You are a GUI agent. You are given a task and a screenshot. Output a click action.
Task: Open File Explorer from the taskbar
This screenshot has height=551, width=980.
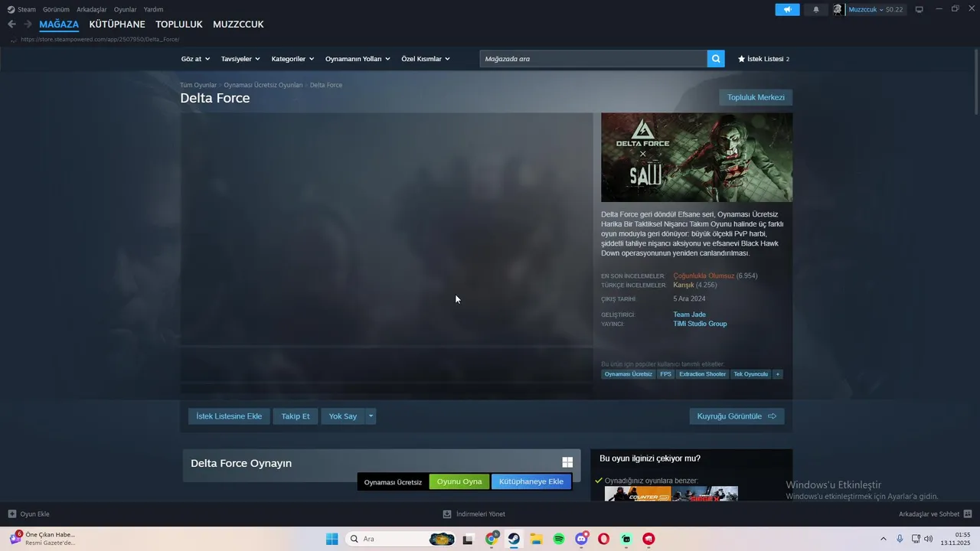pos(536,539)
